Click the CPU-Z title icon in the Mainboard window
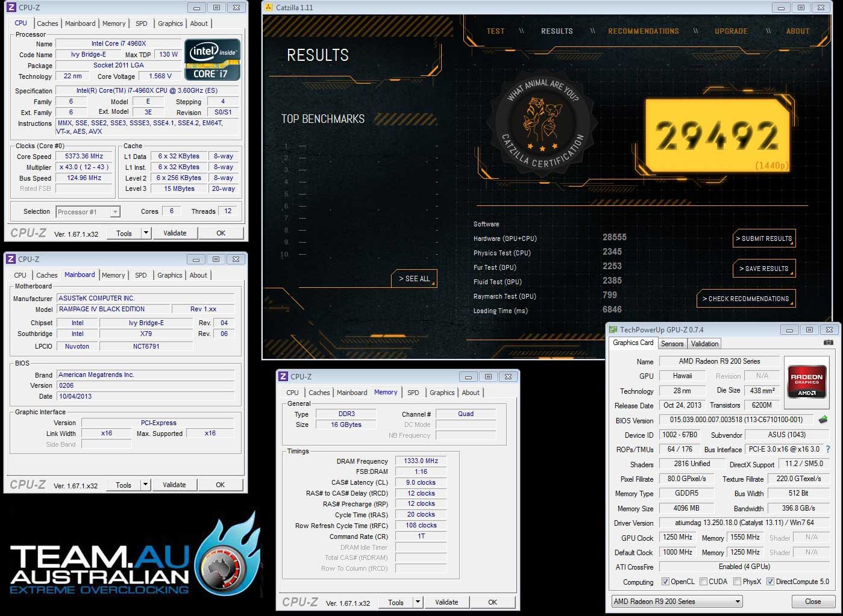The width and height of the screenshot is (843, 616). pyautogui.click(x=11, y=259)
